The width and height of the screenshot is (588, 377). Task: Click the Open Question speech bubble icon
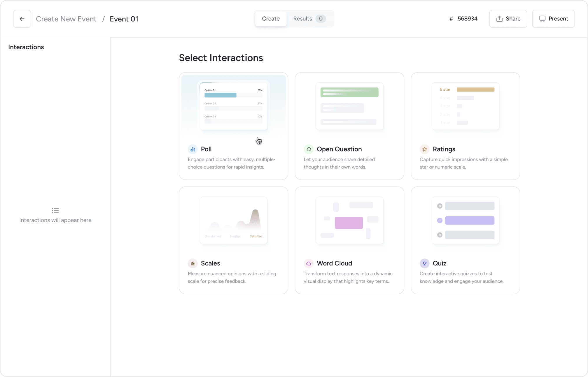(309, 149)
